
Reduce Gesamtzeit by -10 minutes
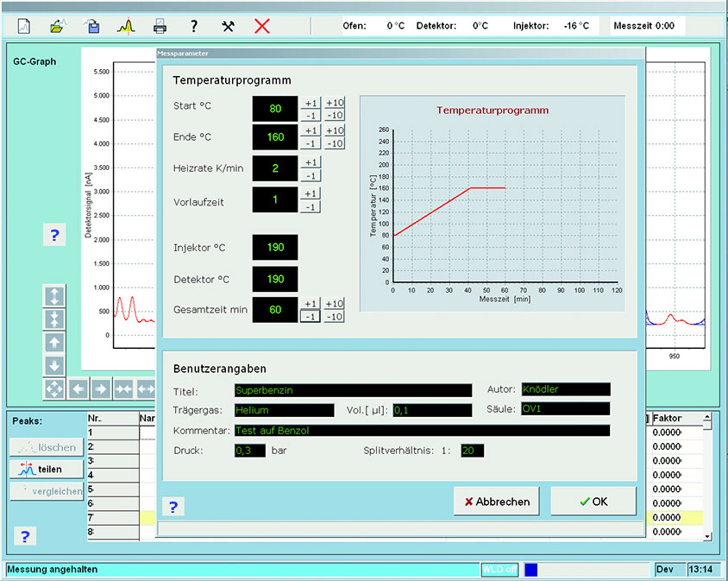coord(334,317)
